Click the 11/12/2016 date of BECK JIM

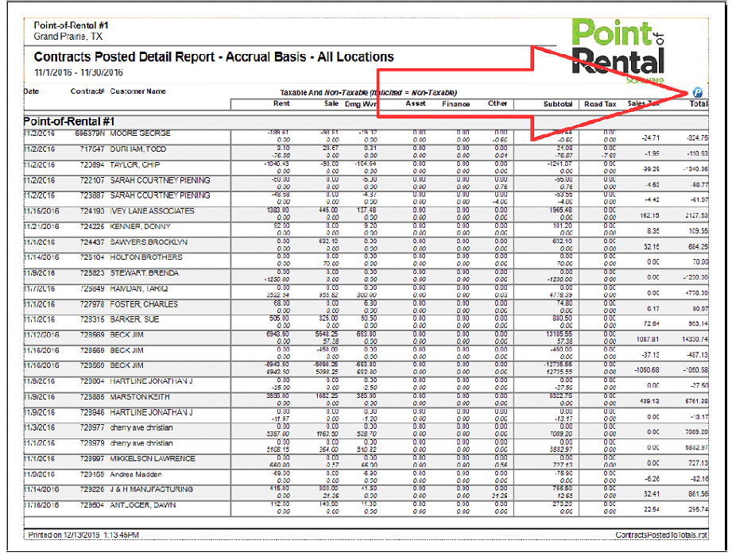tap(41, 335)
